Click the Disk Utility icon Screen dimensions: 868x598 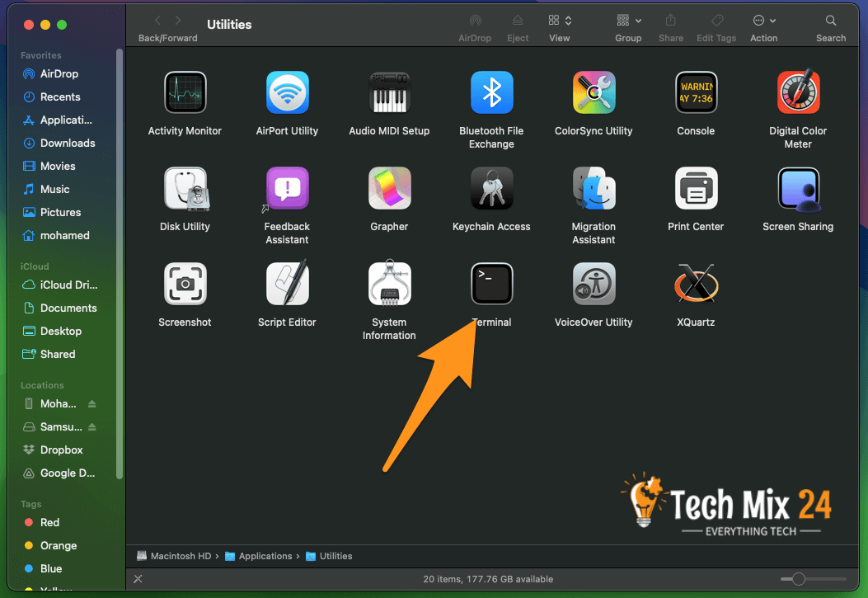point(185,188)
